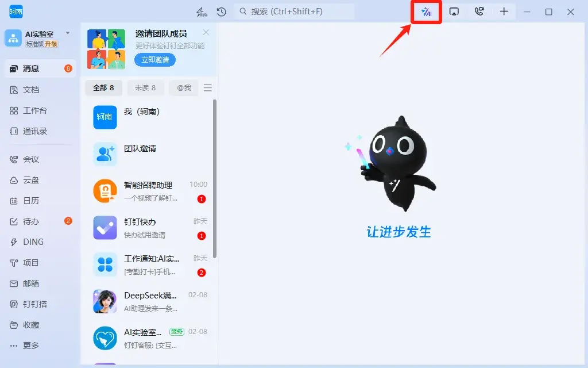Open the screen casting icon
Image resolution: width=588 pixels, height=368 pixels.
point(454,11)
